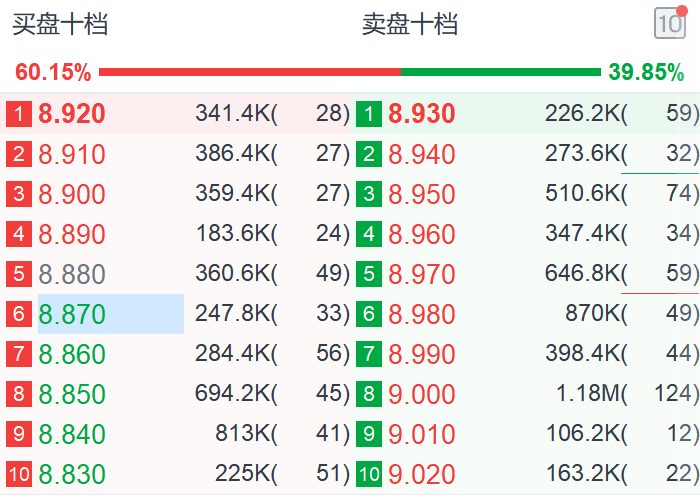Screen dimensions: 700x500
Task: Click the red bid level 6 badge
Action: coord(19,314)
